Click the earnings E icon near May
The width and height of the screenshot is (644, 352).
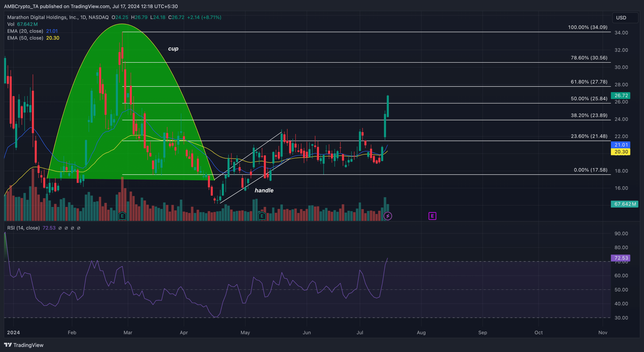[262, 216]
